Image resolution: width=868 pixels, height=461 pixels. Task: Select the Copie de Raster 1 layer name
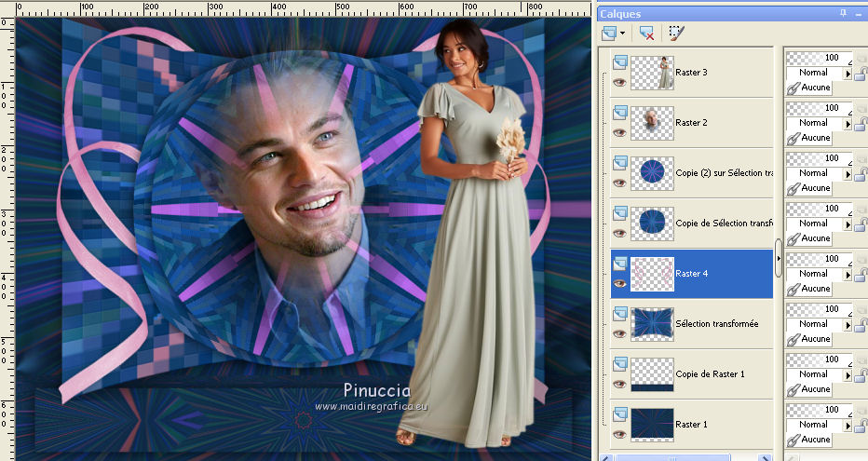point(711,374)
